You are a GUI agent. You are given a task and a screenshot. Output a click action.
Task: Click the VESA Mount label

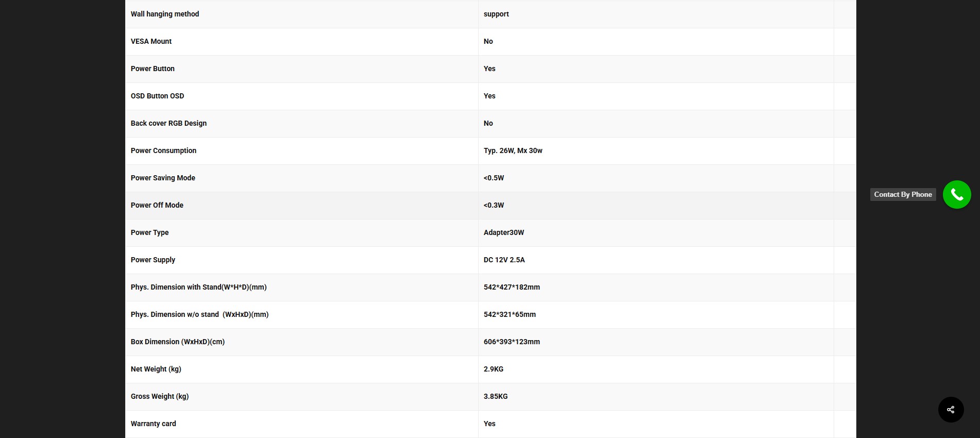(151, 41)
